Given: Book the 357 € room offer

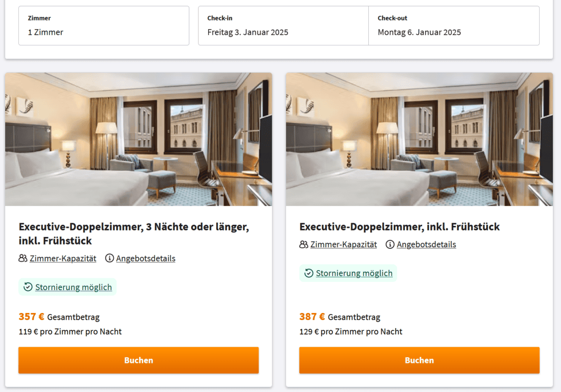Looking at the screenshot, I should click(x=138, y=360).
